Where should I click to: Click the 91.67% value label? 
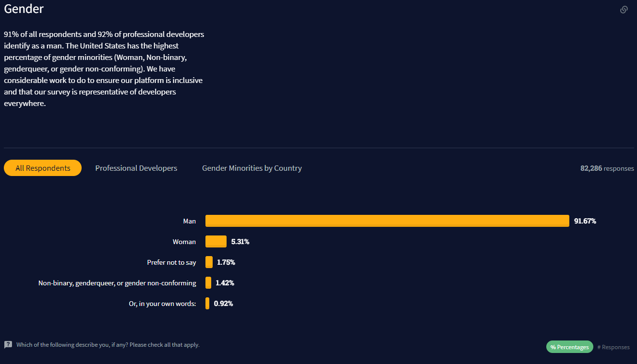click(585, 221)
